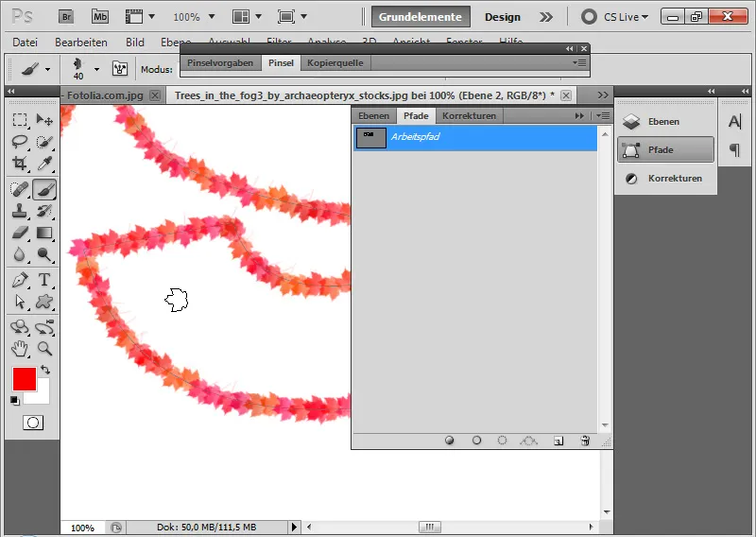Select the Clone Stamp tool
The width and height of the screenshot is (756, 537).
point(20,211)
